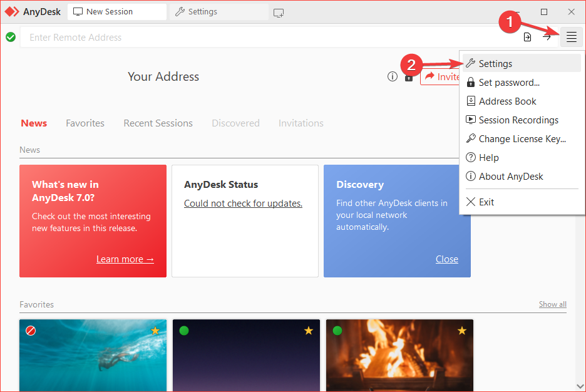Screen dimensions: 586x392
Task: Open Session Recordings menu entry
Action: click(518, 120)
